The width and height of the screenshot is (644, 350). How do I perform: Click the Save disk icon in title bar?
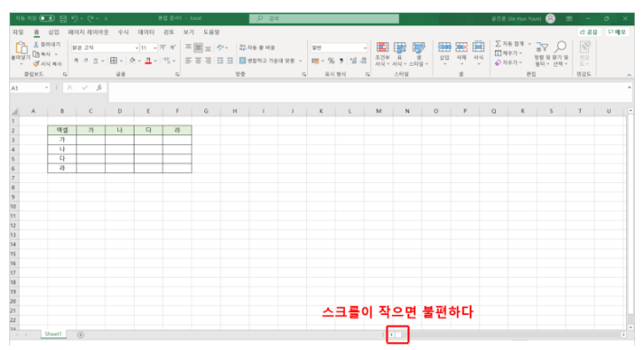pyautogui.click(x=63, y=18)
